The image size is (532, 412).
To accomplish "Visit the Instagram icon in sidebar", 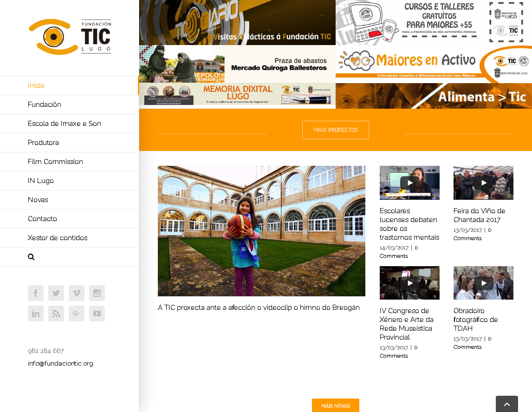I will (97, 293).
